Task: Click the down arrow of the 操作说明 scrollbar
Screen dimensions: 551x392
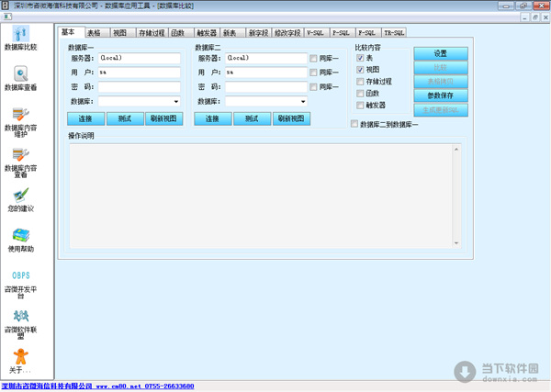Action: 456,243
